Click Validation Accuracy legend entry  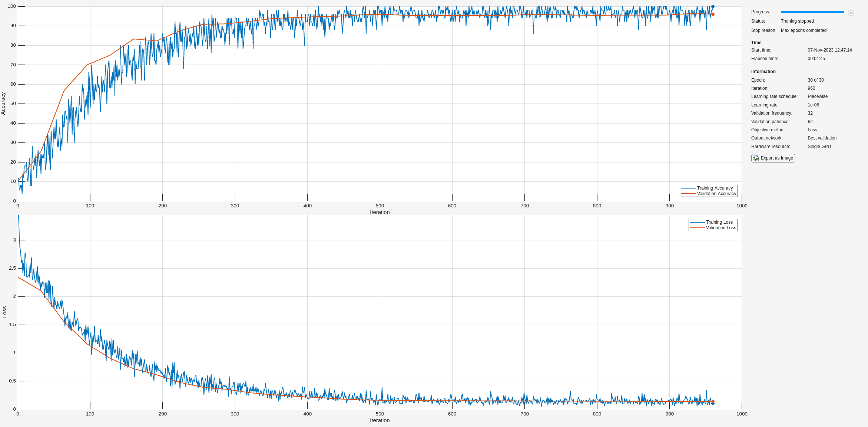click(x=709, y=194)
